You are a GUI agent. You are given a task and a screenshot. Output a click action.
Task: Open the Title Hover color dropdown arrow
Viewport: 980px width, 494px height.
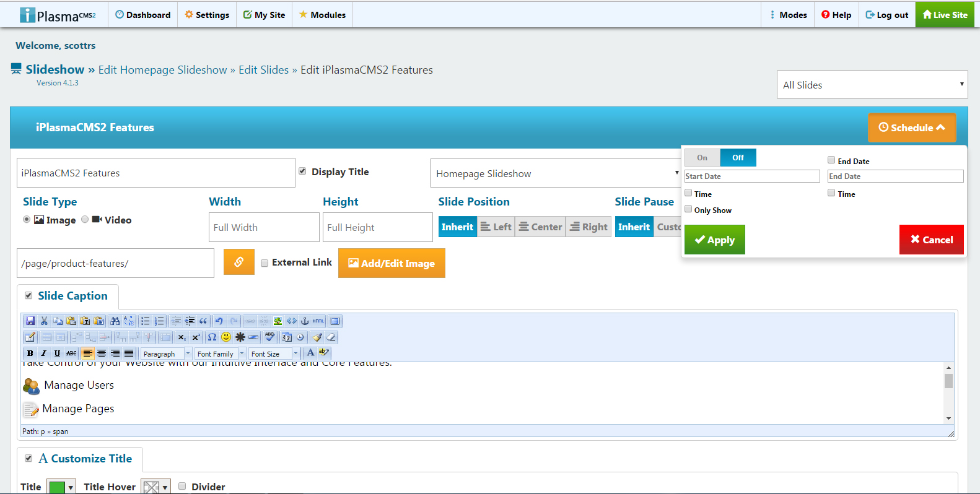click(165, 488)
